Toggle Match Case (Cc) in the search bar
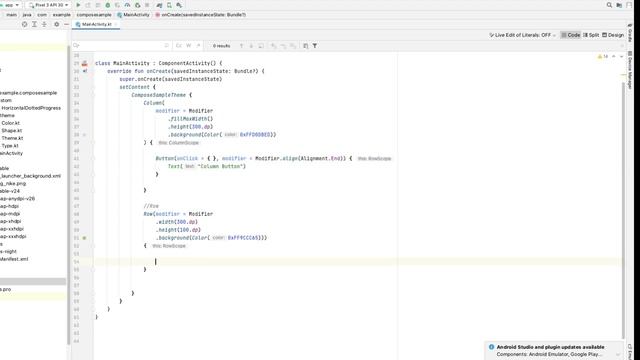 tap(179, 46)
